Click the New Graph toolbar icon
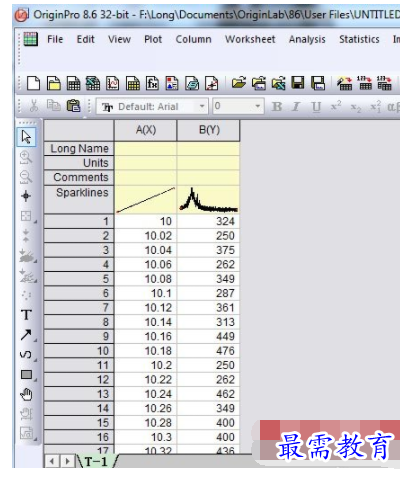This screenshot has width=400, height=478. (x=113, y=83)
